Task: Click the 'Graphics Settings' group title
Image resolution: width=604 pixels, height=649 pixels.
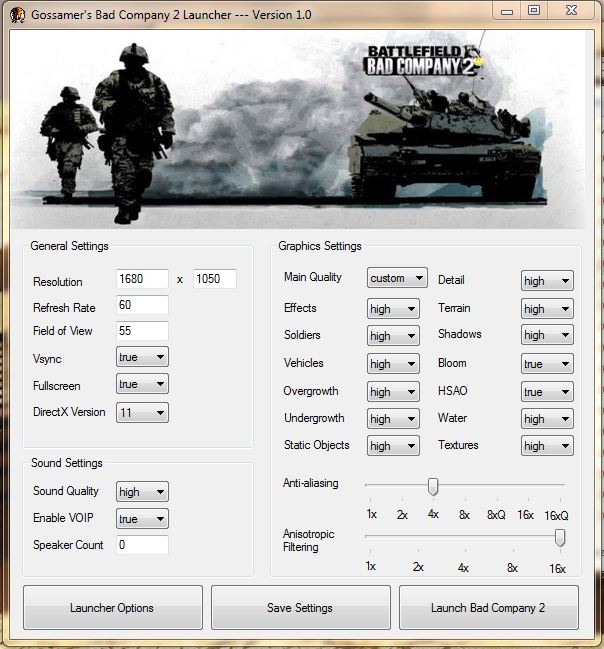Action: click(x=320, y=246)
